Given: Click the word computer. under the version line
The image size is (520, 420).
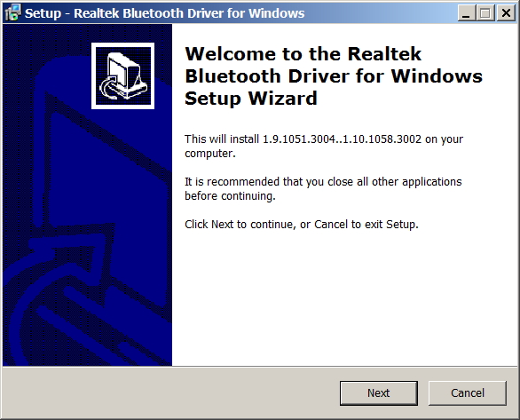Looking at the screenshot, I should point(210,154).
